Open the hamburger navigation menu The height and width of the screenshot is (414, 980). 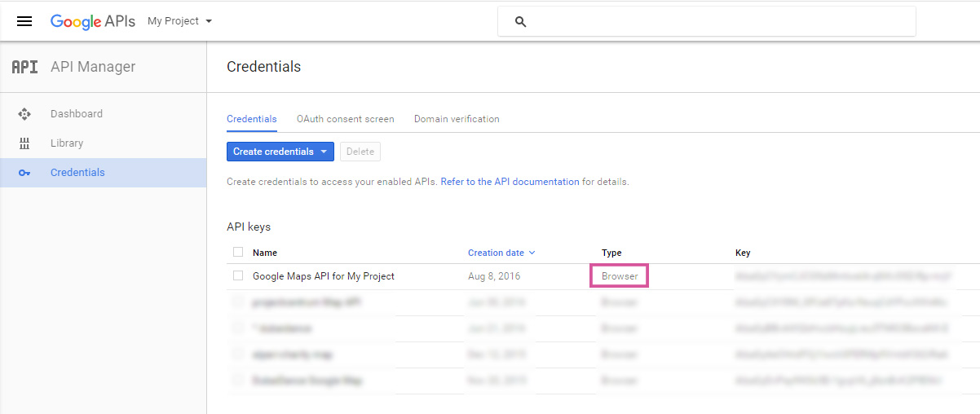[24, 21]
